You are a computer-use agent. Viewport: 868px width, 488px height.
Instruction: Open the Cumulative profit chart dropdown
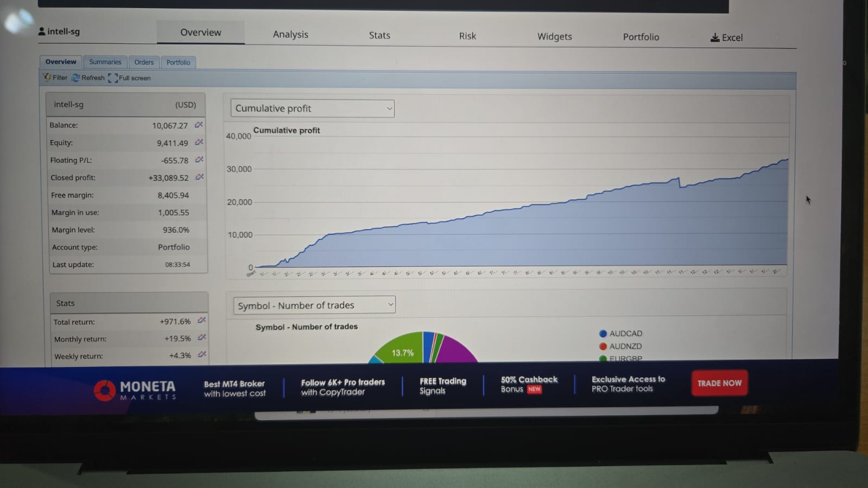click(313, 109)
